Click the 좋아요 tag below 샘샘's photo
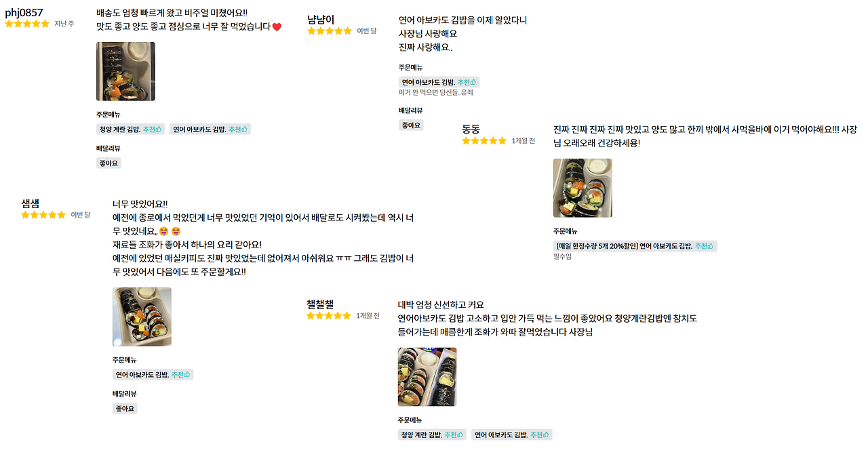This screenshot has height=461, width=868. click(x=125, y=407)
